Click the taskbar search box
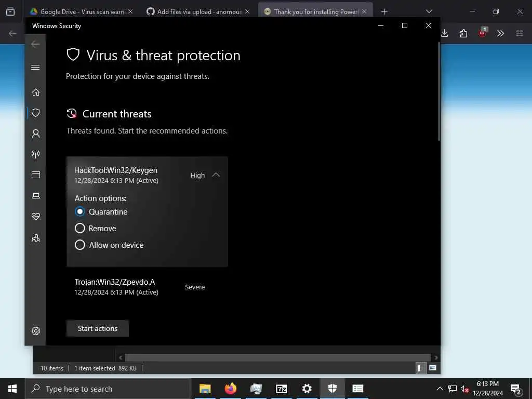The width and height of the screenshot is (532, 399). pyautogui.click(x=108, y=389)
